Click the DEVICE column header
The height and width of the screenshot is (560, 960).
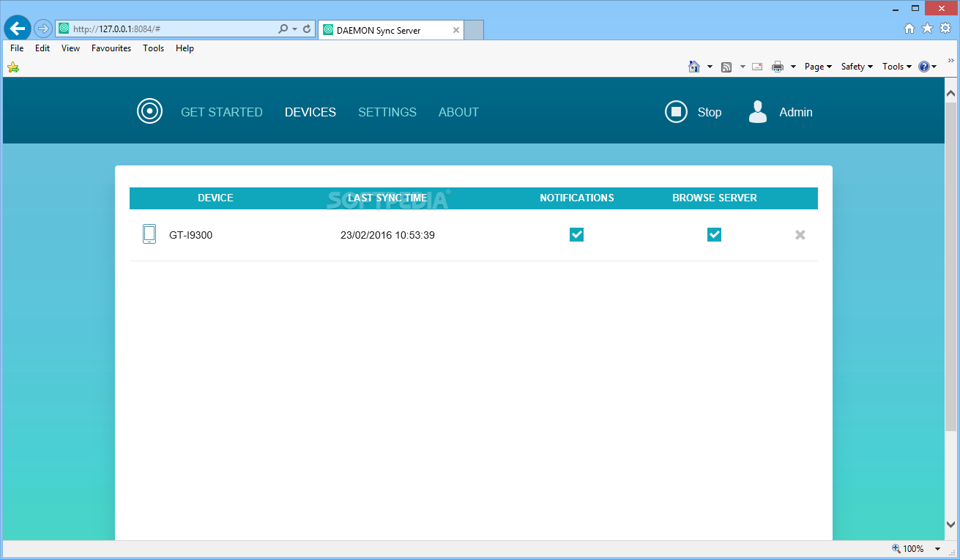click(x=215, y=198)
